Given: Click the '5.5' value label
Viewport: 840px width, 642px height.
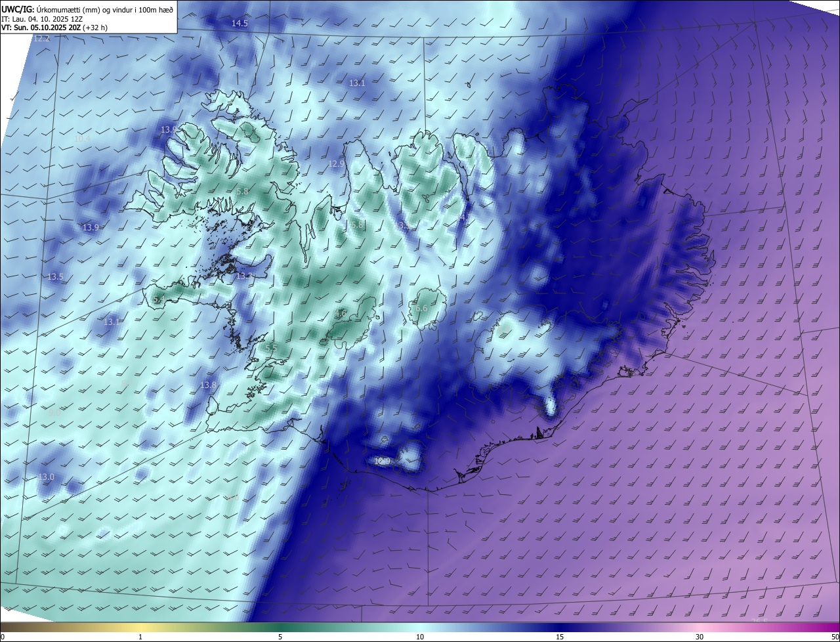Looking at the screenshot, I should 271,347.
